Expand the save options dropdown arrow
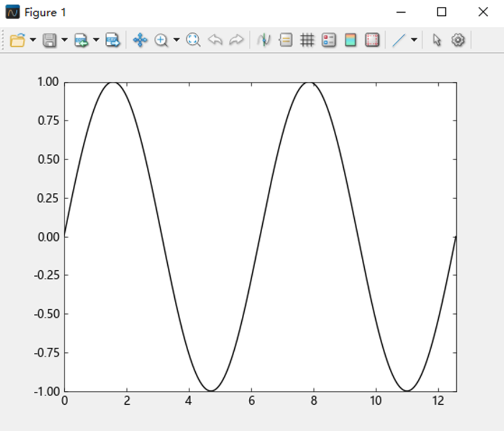This screenshot has width=504, height=431. 65,40
